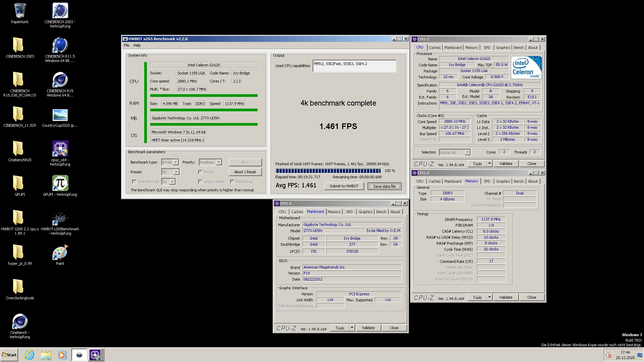The width and height of the screenshot is (644, 362).
Task: Open the CINEBENCH 2003 Verknüpfung shortcut
Action: pos(60,15)
